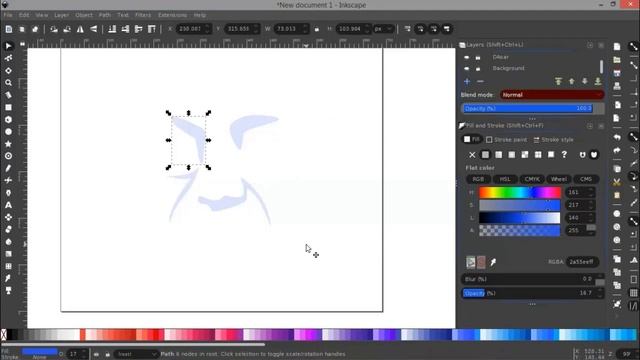
Task: Select the Rectangle tool
Action: 8,107
